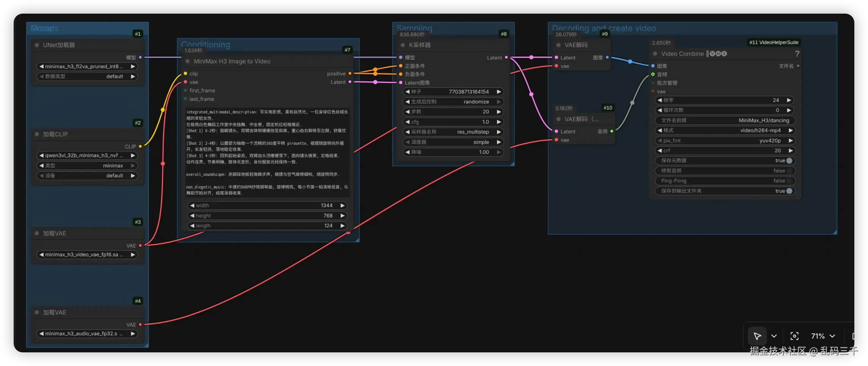868x366 pixels.
Task: Expand the chevron beside the select cursor tool
Action: [774, 336]
